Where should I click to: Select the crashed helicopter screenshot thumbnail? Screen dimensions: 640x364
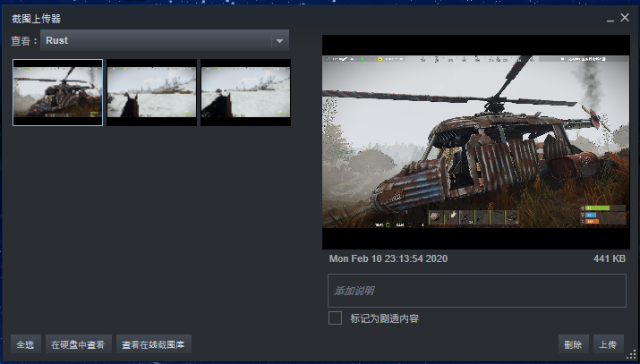(x=57, y=92)
